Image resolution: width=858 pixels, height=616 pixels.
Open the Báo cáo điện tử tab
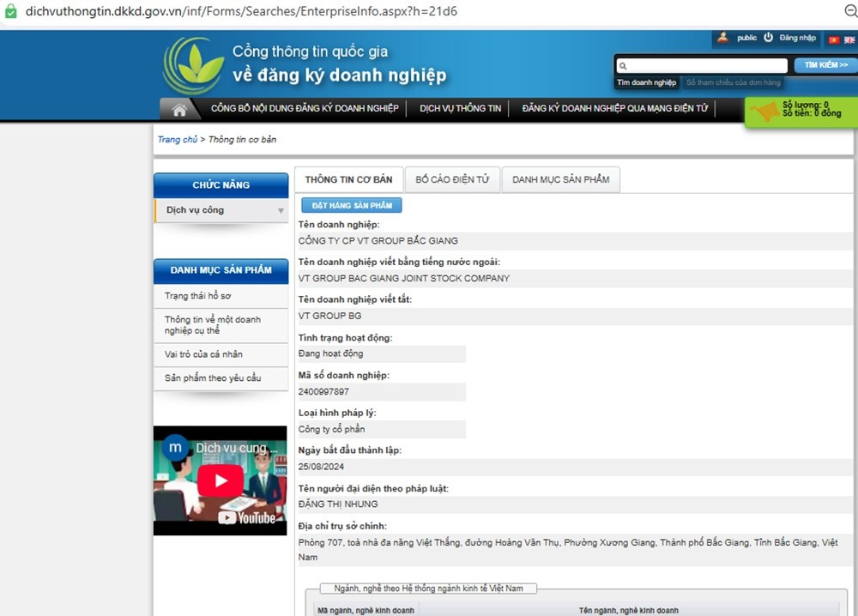[x=451, y=179]
